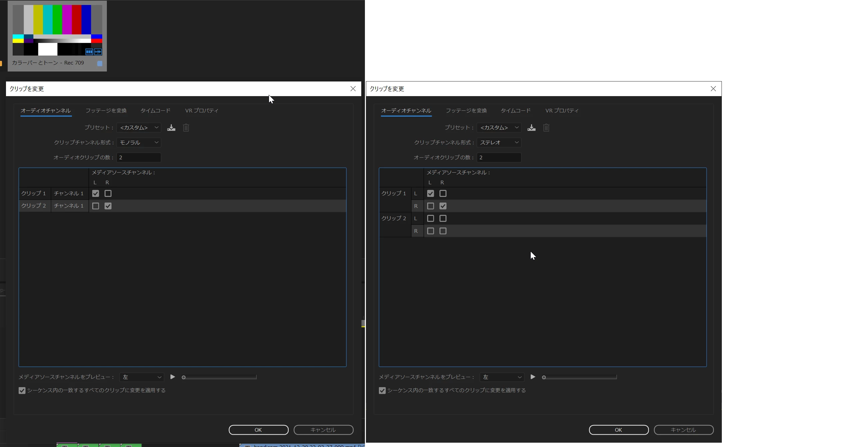Click audio waveform badge on color bars thumbnail
The width and height of the screenshot is (868, 447).
click(x=98, y=52)
